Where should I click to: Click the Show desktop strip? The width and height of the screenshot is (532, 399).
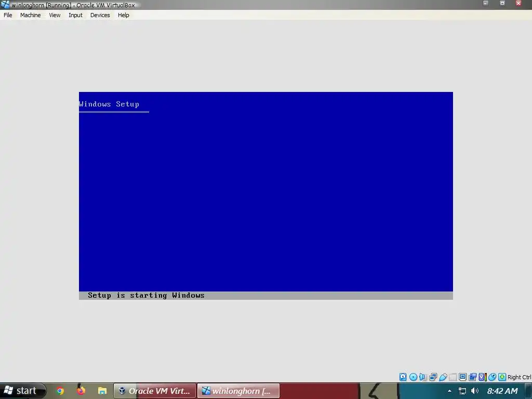(528, 391)
